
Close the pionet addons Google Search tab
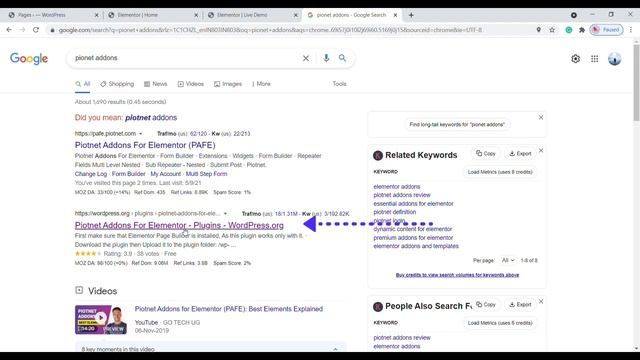(x=395, y=15)
